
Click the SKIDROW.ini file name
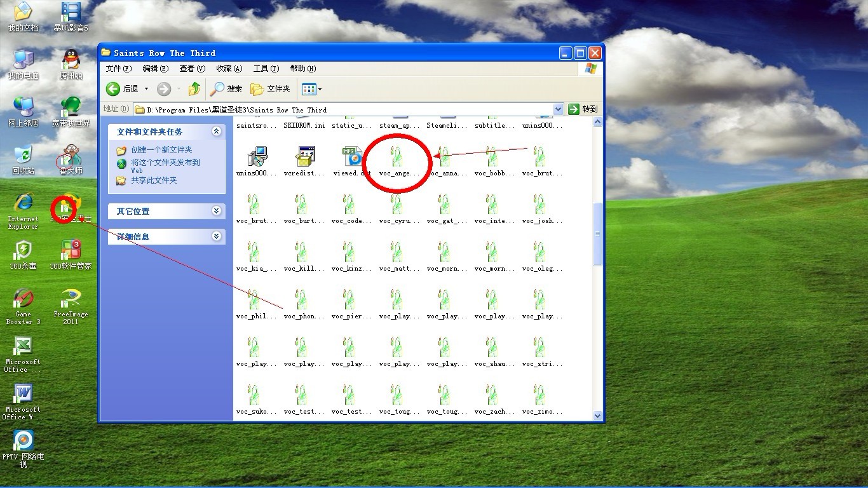[x=304, y=126]
